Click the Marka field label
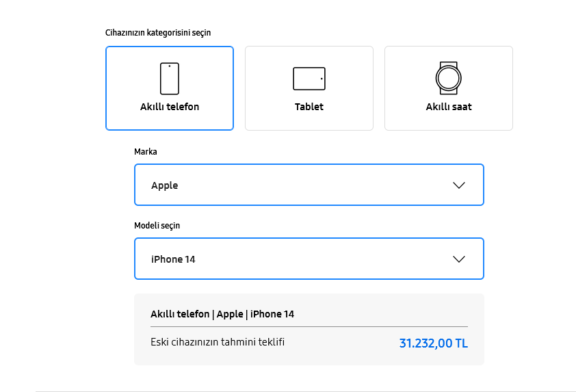 pyautogui.click(x=146, y=152)
